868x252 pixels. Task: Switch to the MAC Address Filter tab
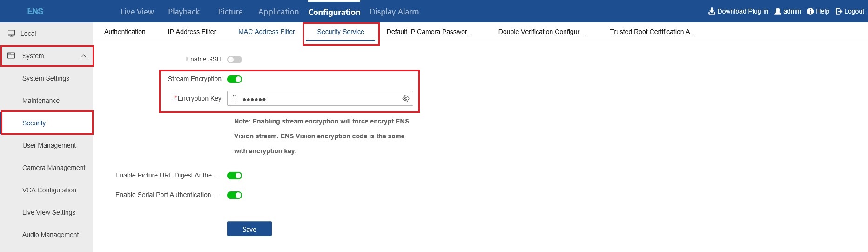(266, 32)
